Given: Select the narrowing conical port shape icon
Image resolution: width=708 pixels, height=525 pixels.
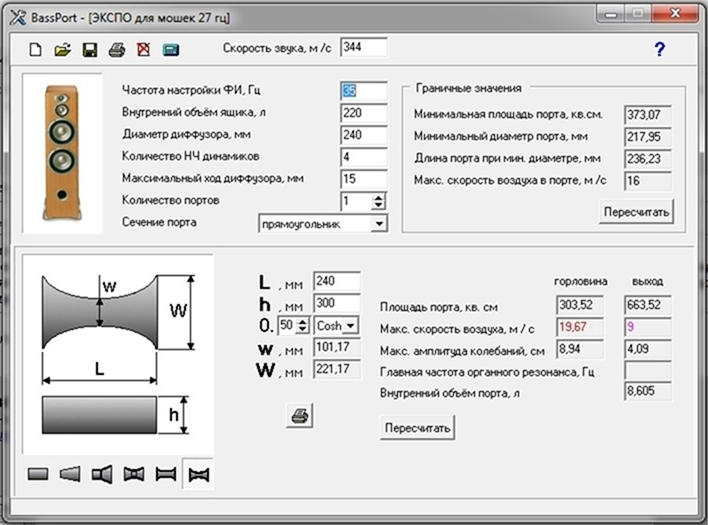Looking at the screenshot, I should pos(70,474).
